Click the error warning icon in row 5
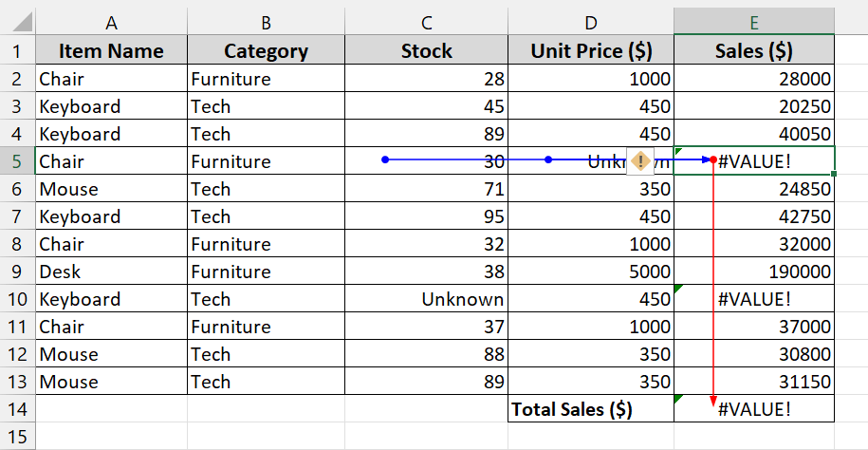 pyautogui.click(x=640, y=161)
